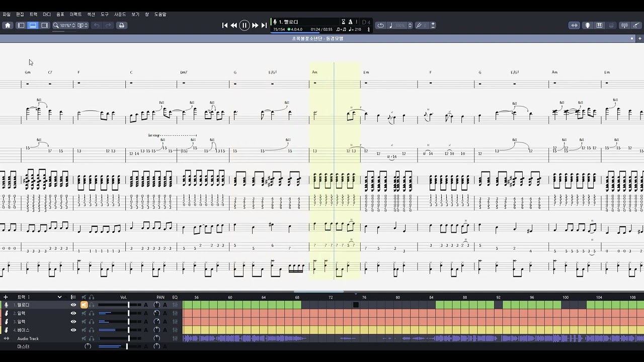The height and width of the screenshot is (362, 644).
Task: Open the tuner
Action: pyautogui.click(x=624, y=25)
